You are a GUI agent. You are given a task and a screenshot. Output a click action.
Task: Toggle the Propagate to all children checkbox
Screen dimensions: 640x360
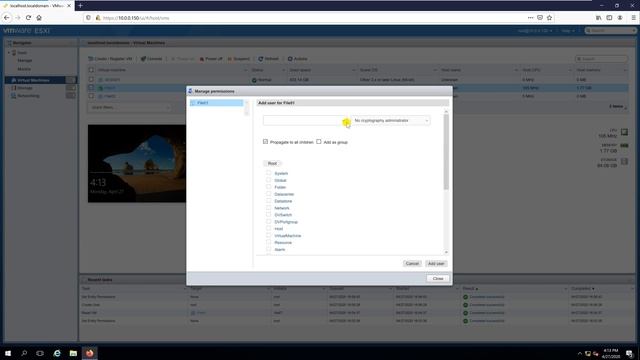265,142
